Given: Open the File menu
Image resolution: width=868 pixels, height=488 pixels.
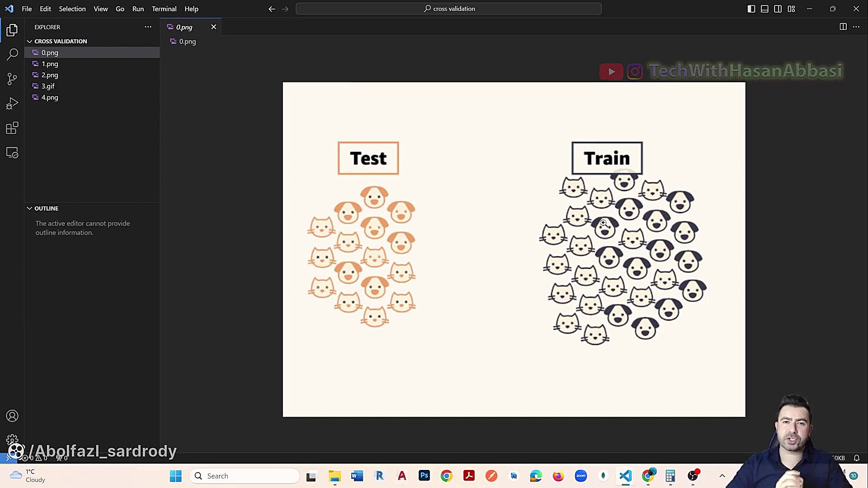Looking at the screenshot, I should 27,9.
